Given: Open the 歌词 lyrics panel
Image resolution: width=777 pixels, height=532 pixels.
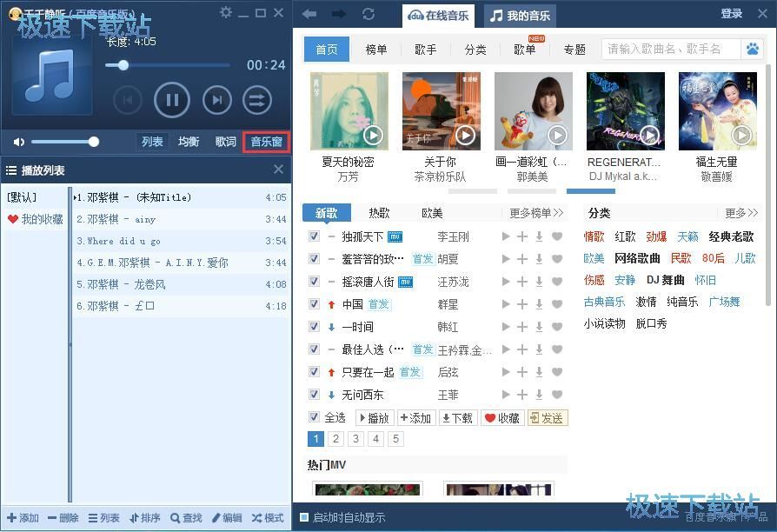Looking at the screenshot, I should click(x=225, y=142).
